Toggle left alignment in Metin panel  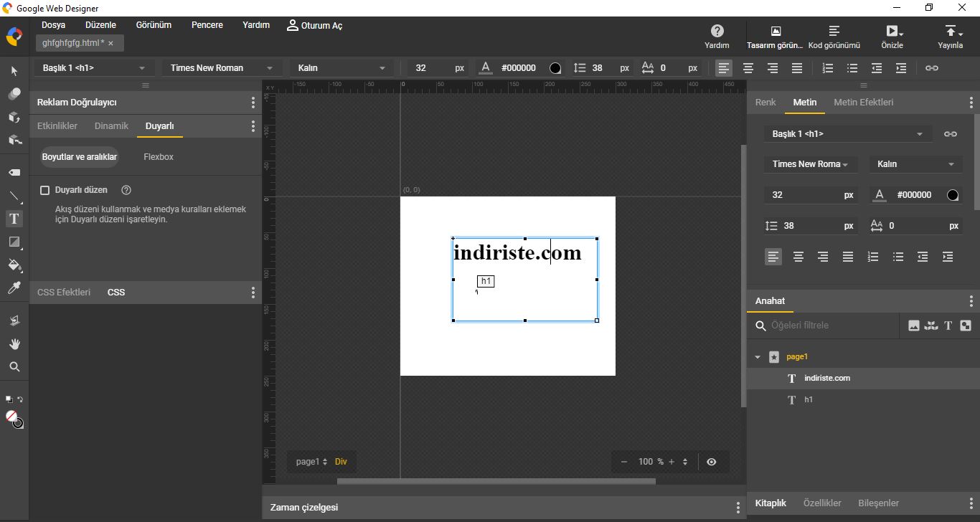coord(773,257)
